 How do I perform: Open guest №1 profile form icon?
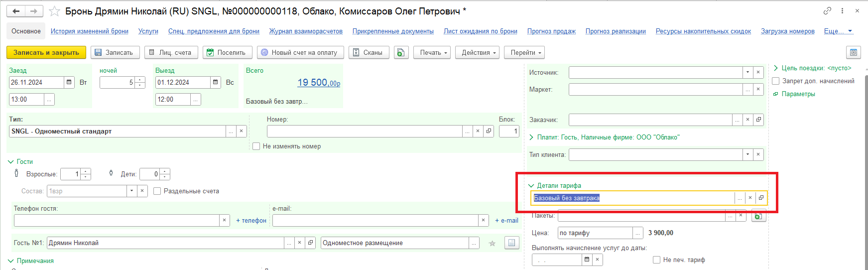pos(512,243)
